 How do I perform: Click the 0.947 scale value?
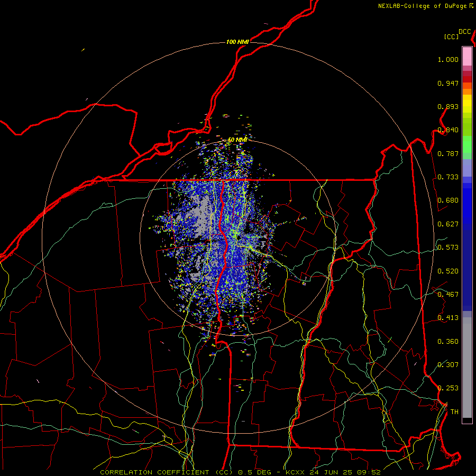pos(448,83)
